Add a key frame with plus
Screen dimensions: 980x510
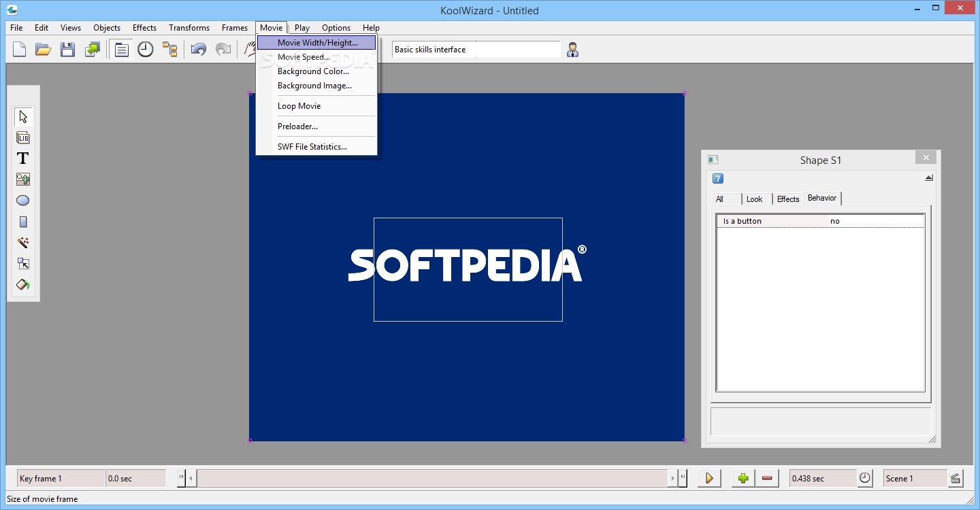pyautogui.click(x=743, y=478)
